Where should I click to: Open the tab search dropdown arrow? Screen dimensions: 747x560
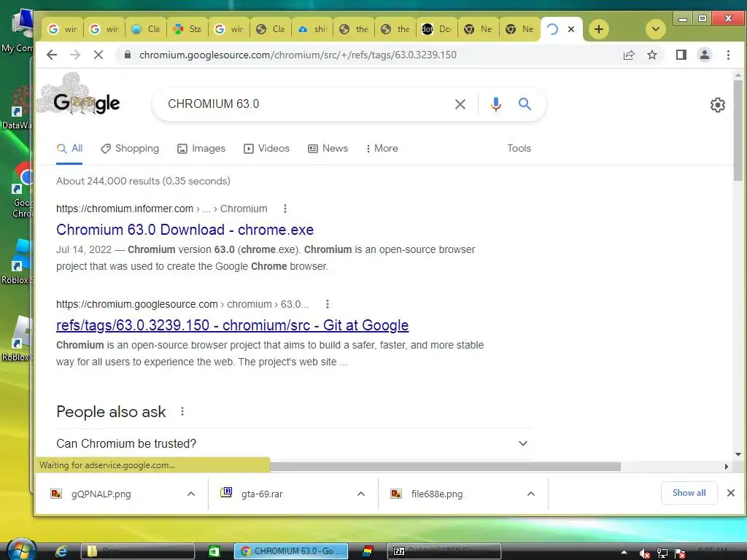click(656, 29)
